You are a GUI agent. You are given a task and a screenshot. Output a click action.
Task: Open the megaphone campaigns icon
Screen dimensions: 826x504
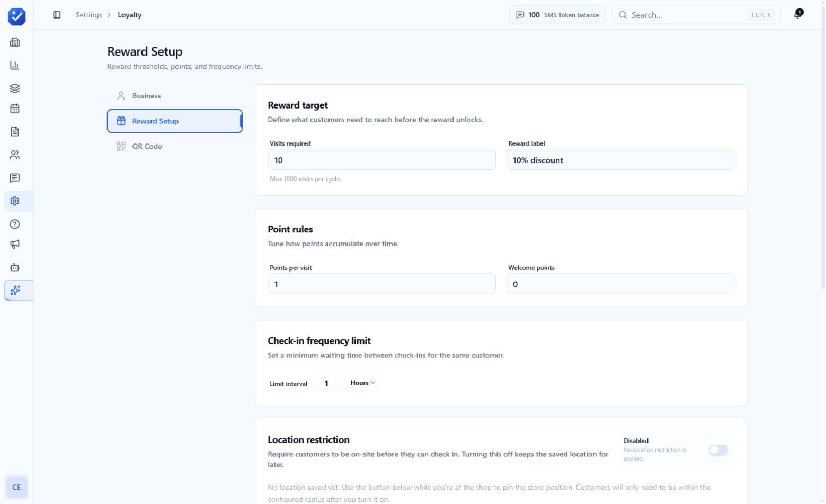[x=15, y=244]
